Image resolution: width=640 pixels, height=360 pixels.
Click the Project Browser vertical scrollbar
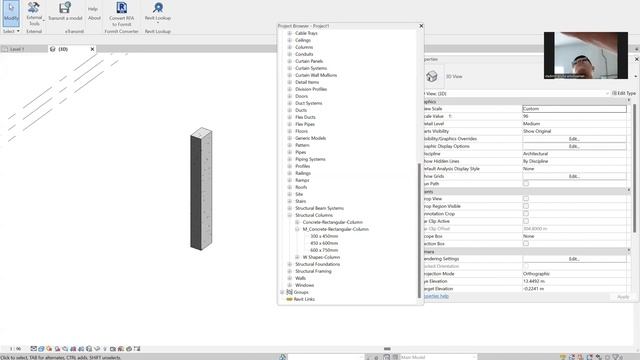click(x=419, y=230)
